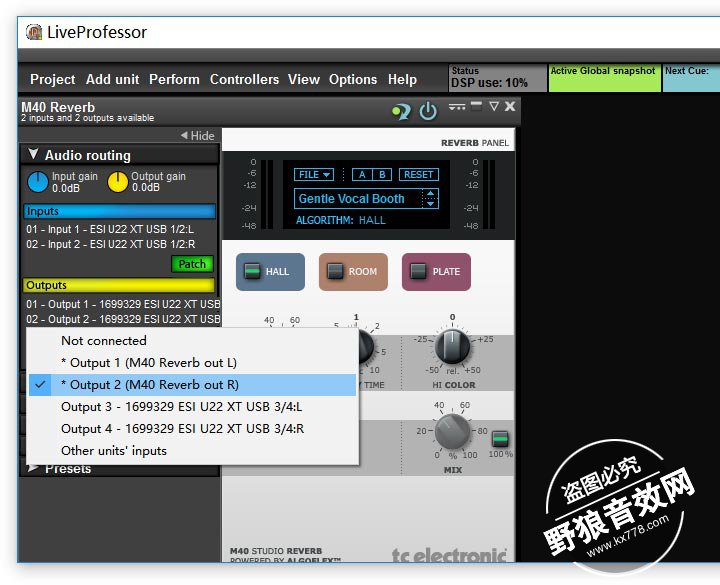Click the Next Cue box
720x585 pixels.
(x=691, y=78)
